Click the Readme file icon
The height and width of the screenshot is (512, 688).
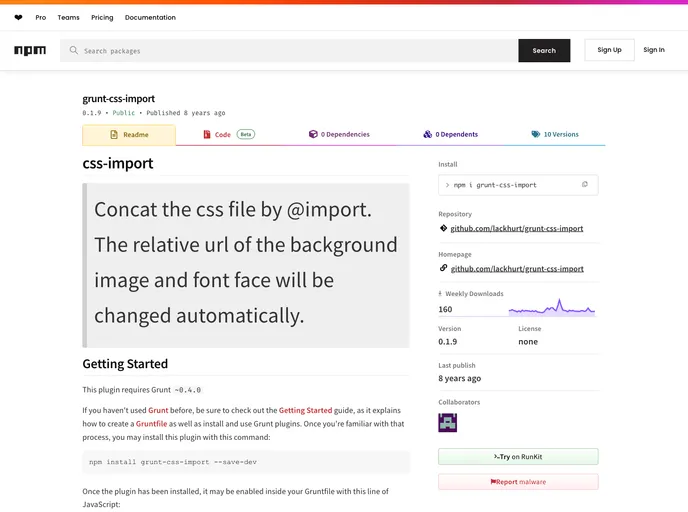click(x=114, y=134)
